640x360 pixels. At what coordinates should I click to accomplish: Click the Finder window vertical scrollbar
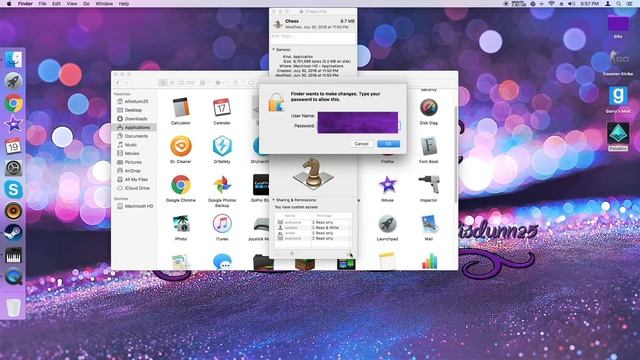click(456, 154)
